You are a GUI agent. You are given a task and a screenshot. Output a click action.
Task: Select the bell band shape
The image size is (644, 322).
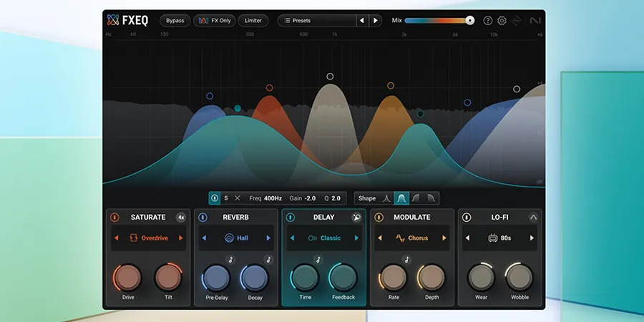[401, 198]
